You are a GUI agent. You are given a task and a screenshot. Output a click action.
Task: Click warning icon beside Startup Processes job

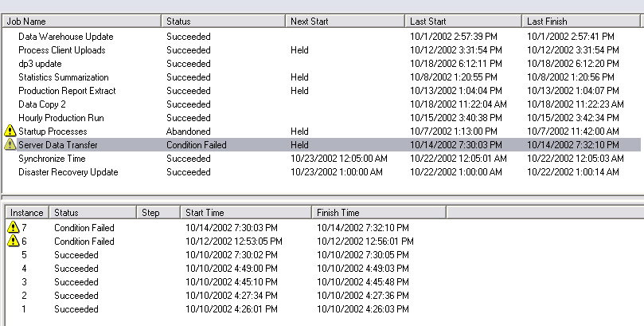(x=10, y=132)
